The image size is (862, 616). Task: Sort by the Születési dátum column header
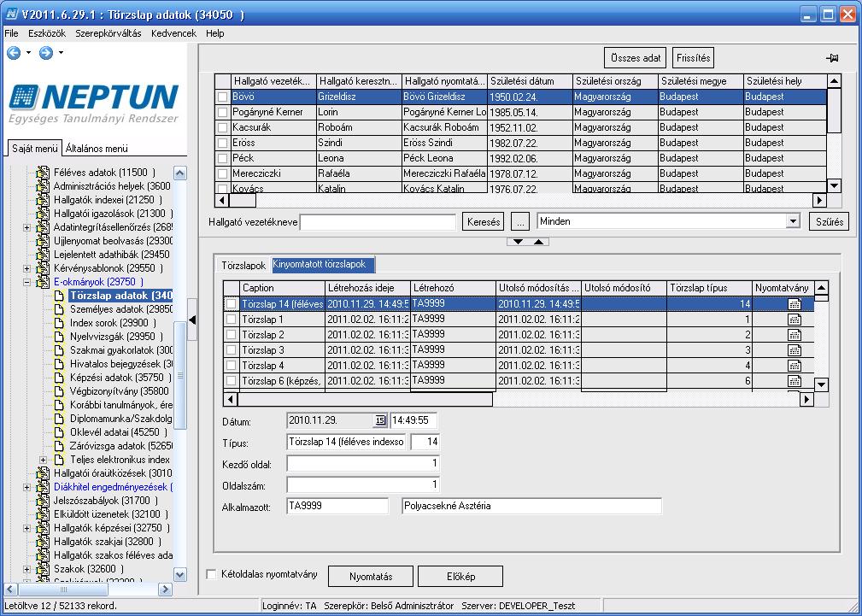click(530, 81)
